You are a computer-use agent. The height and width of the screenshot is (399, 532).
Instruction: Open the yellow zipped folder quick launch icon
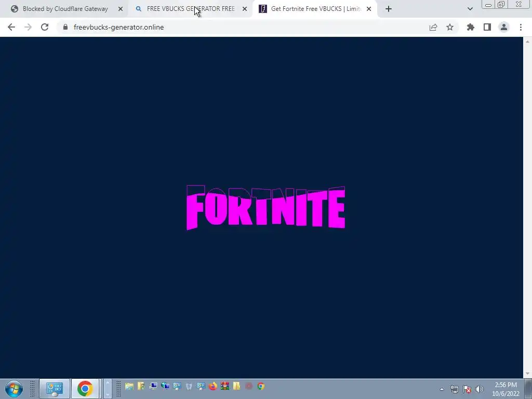pyautogui.click(x=237, y=386)
